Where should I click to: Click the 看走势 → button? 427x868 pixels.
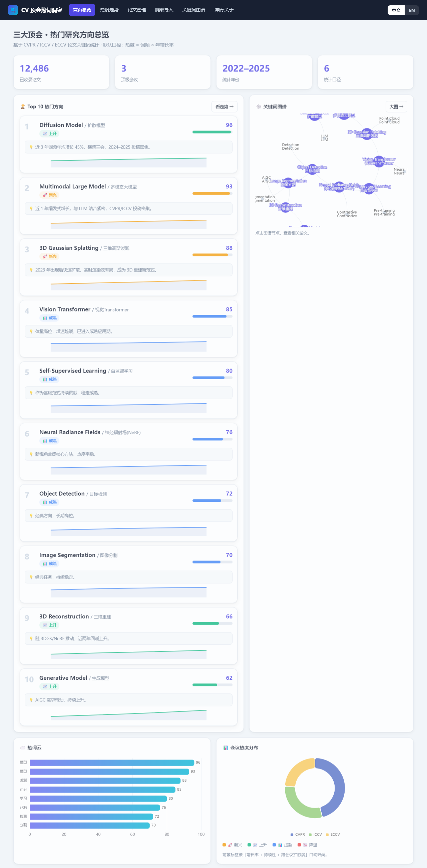[x=224, y=106]
